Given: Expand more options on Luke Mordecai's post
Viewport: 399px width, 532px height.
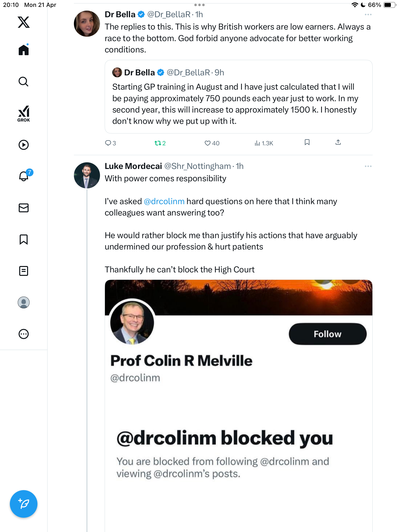Looking at the screenshot, I should tap(368, 166).
